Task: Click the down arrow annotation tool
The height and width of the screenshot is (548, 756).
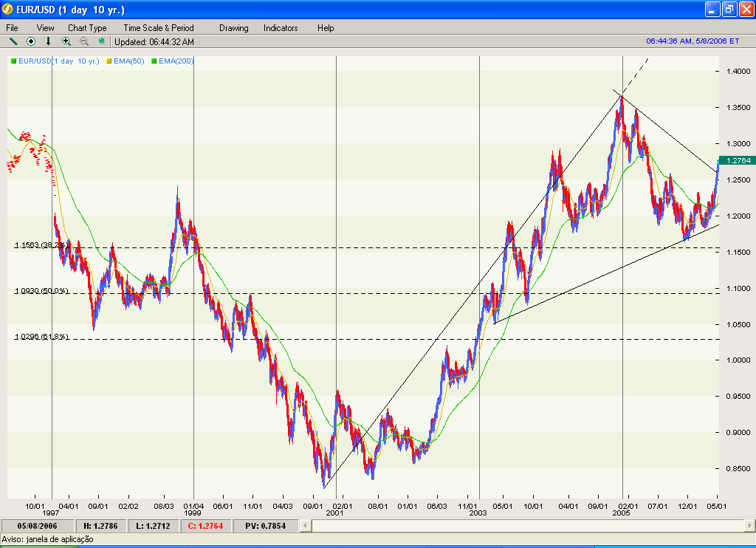Action: (48, 41)
